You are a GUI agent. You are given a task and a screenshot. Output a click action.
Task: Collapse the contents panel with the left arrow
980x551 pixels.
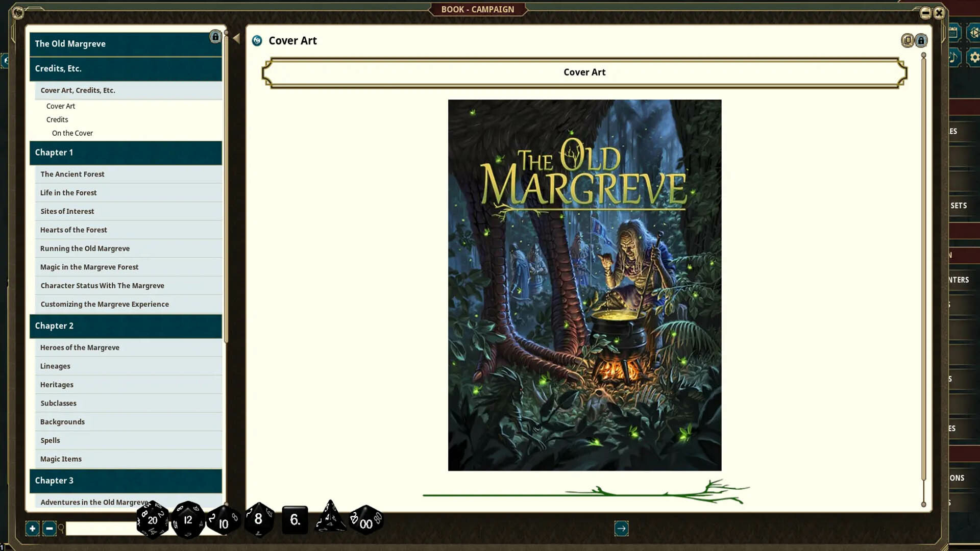[235, 37]
